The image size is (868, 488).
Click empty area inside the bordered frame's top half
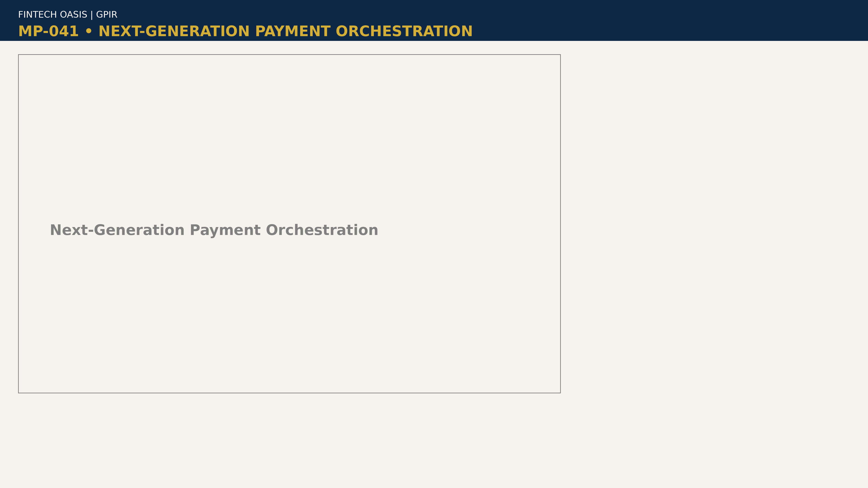(x=289, y=135)
